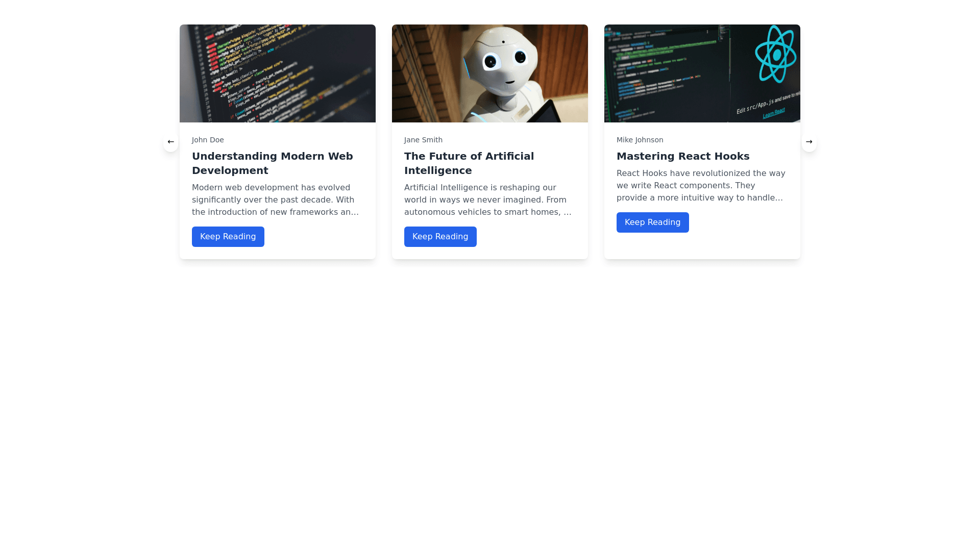Click the excerpt beginning 'Modern web development has evolved'

[276, 200]
